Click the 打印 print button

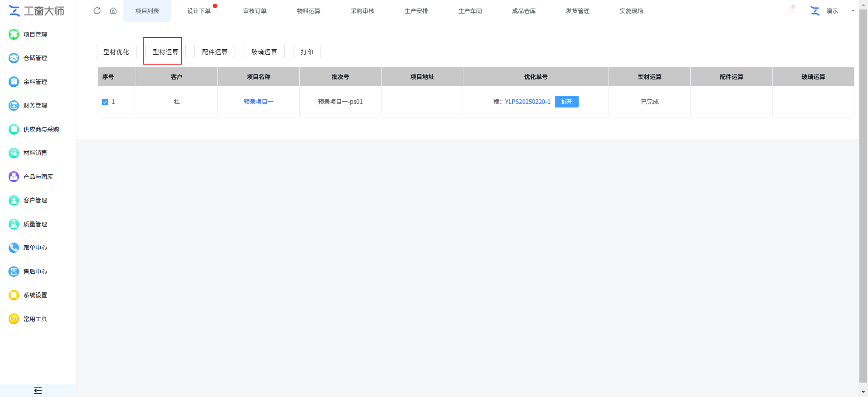tap(307, 52)
